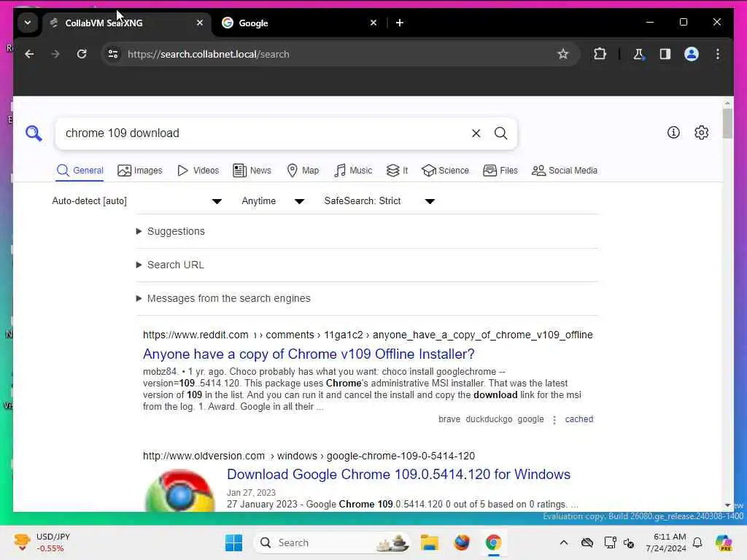Open File Explorer from taskbar
The width and height of the screenshot is (747, 560).
coord(429,542)
